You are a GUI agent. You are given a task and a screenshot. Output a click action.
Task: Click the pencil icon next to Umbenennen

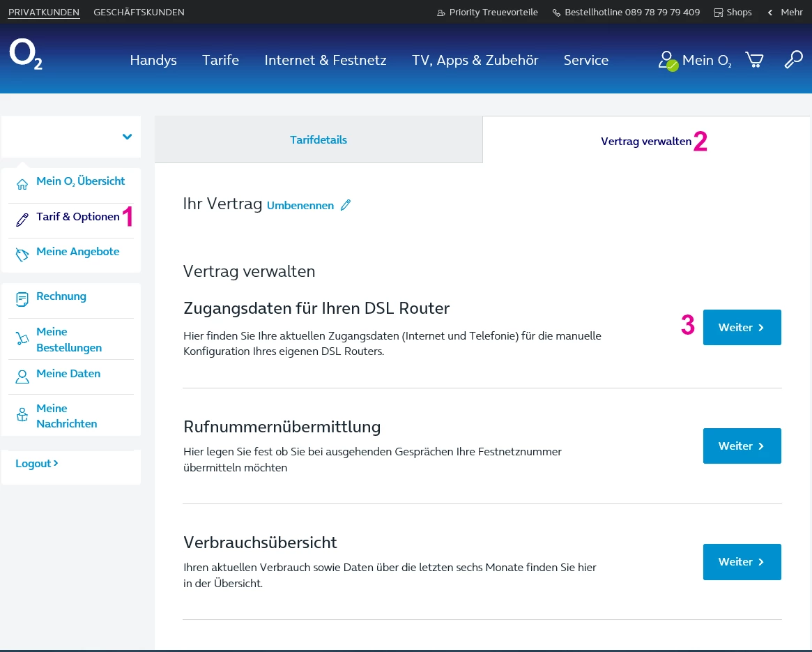pos(346,205)
